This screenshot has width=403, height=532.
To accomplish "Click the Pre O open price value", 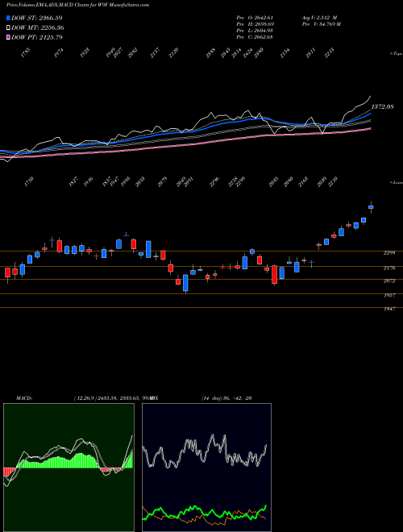I will click(264, 18).
